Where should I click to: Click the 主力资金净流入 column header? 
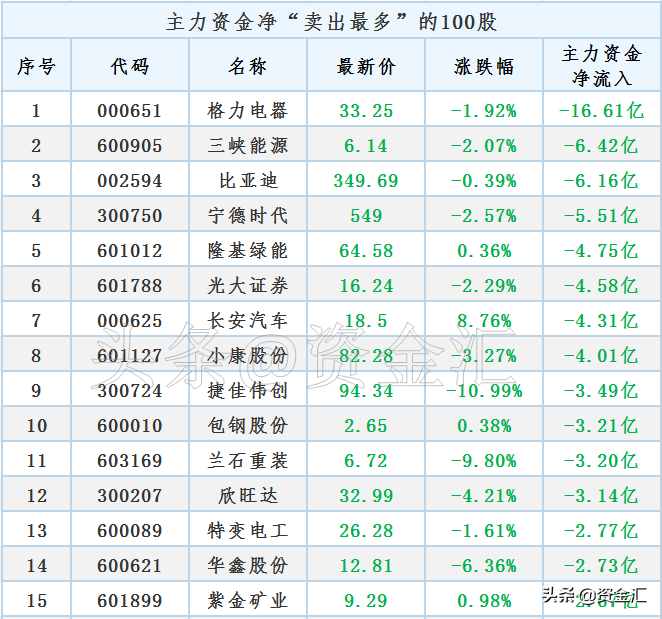pos(602,65)
